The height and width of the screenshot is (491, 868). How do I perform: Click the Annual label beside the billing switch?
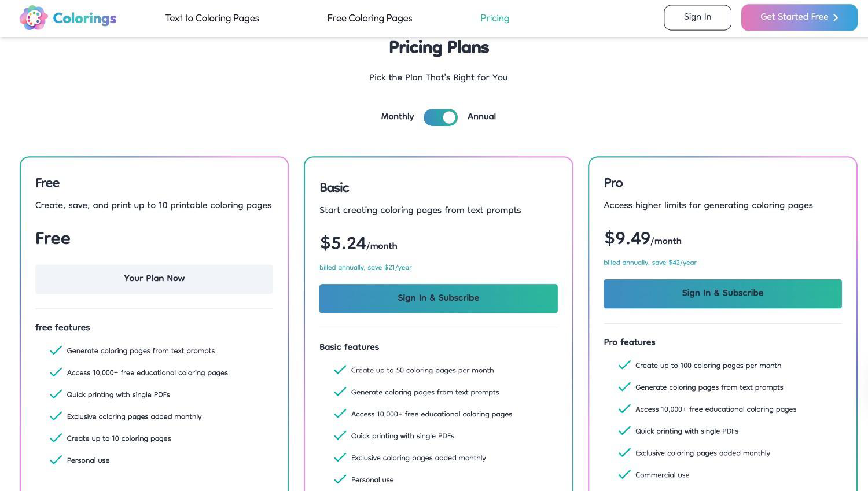pos(481,116)
